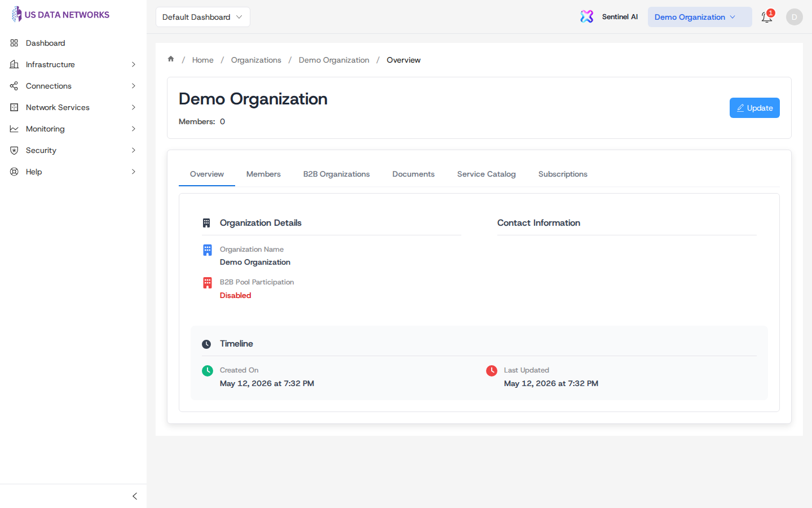Click the Connections share icon
The height and width of the screenshot is (508, 812).
14,86
